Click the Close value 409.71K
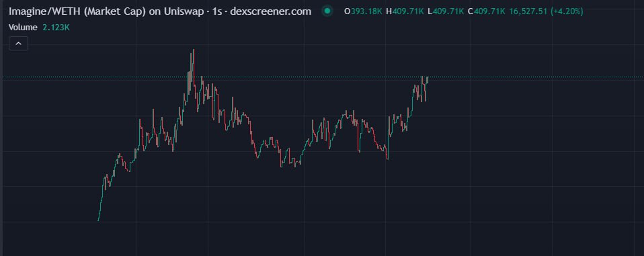The image size is (644, 256). click(489, 11)
